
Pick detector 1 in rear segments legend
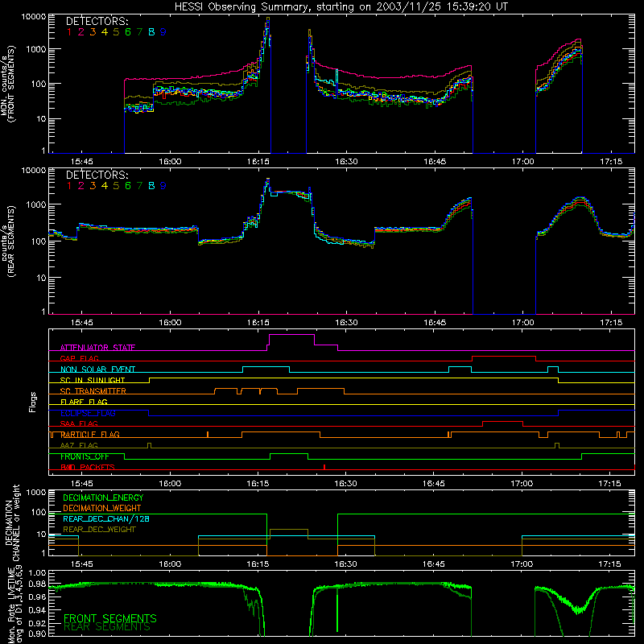click(x=69, y=186)
